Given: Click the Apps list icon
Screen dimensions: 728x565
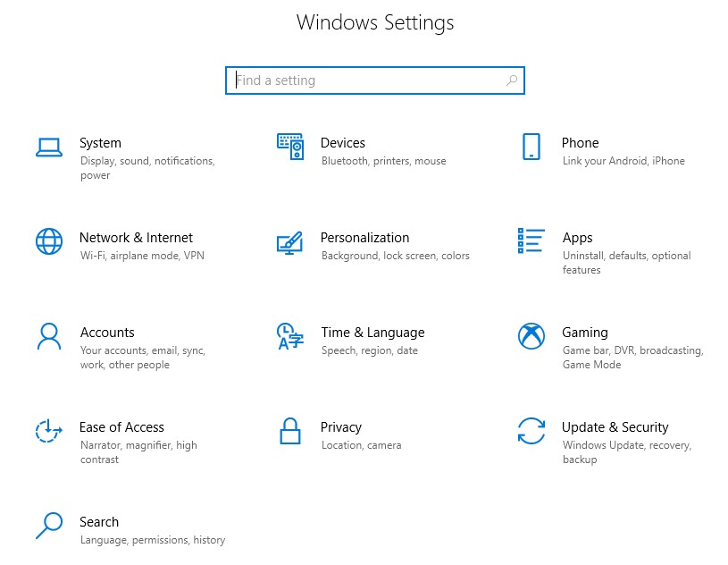Looking at the screenshot, I should (x=531, y=240).
